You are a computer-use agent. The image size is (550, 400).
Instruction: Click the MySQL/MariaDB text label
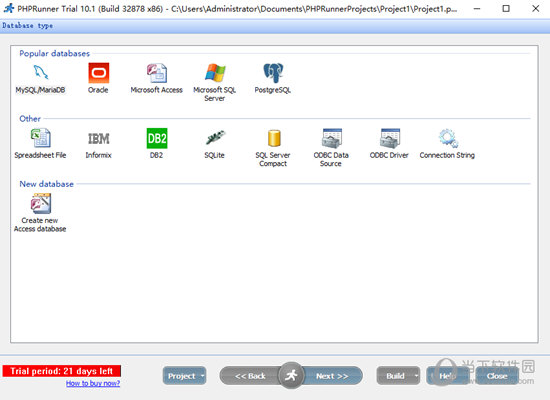40,90
